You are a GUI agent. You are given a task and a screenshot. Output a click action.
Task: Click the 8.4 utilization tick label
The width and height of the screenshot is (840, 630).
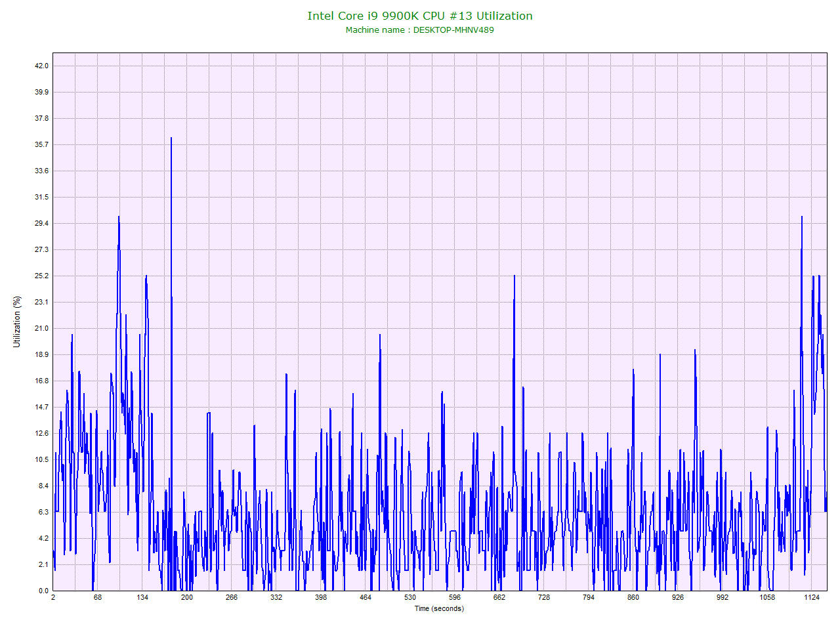[x=44, y=486]
